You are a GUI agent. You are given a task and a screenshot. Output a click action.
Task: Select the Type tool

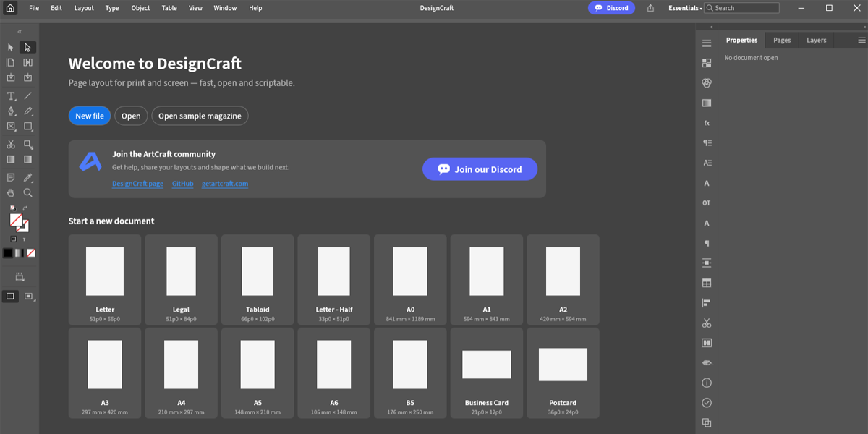(x=11, y=95)
